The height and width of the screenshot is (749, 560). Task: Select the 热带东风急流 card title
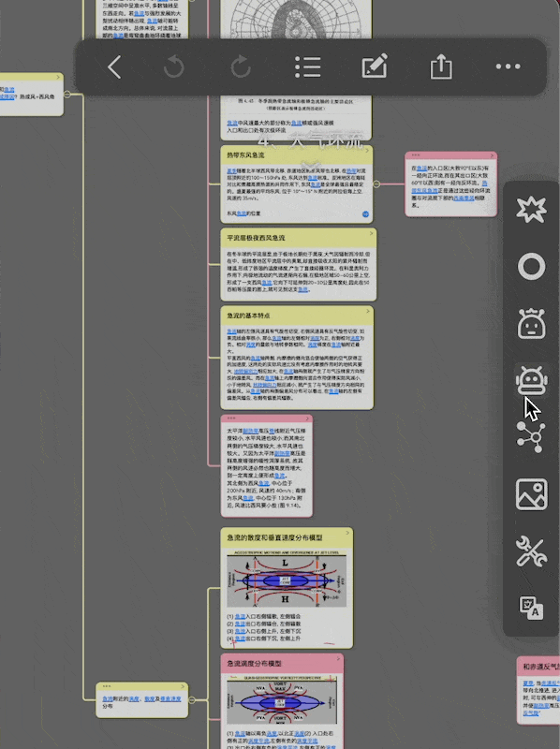click(245, 155)
